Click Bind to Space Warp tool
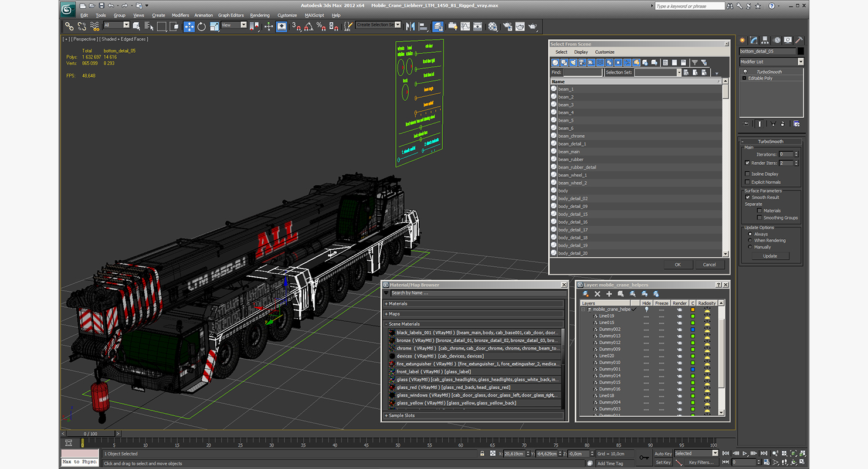Screen dimensions: 868x469 coord(94,26)
